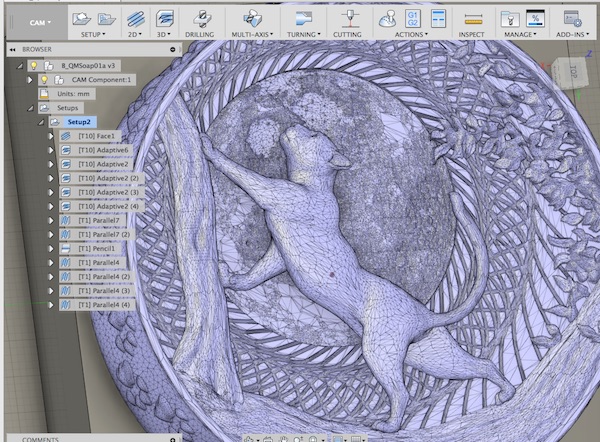Click the TOP face of the ViewCube
The width and height of the screenshot is (600, 442).
point(571,71)
